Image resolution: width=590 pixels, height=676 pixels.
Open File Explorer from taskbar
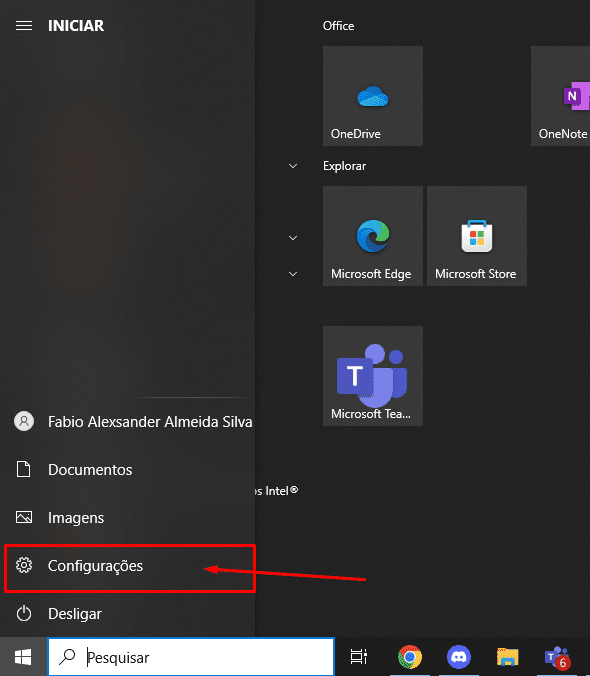point(508,657)
